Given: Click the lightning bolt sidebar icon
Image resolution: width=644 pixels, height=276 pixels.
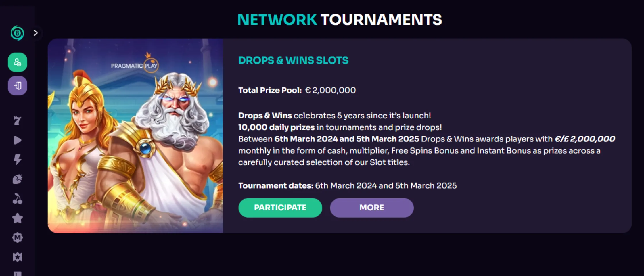Looking at the screenshot, I should coord(17,160).
